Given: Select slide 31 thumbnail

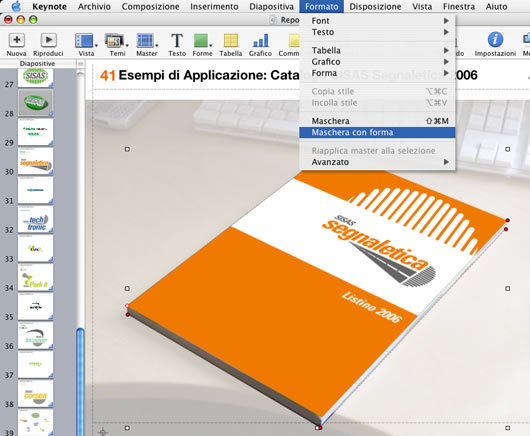Looking at the screenshot, I should pos(35,190).
